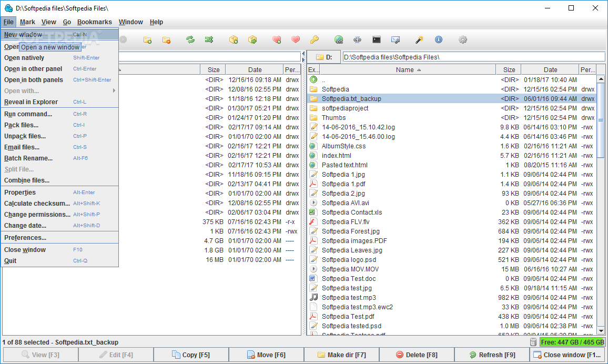Image resolution: width=608 pixels, height=364 pixels.
Task: Open Preferences... from the File menu
Action: point(60,238)
